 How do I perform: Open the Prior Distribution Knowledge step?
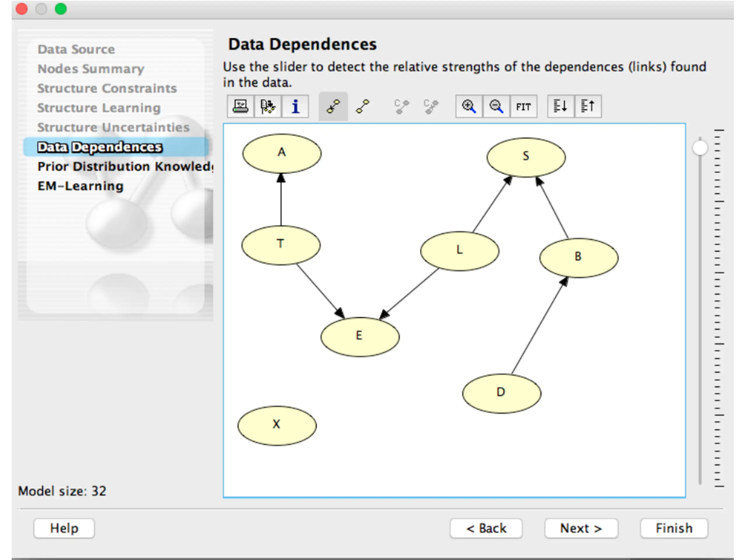click(x=125, y=167)
